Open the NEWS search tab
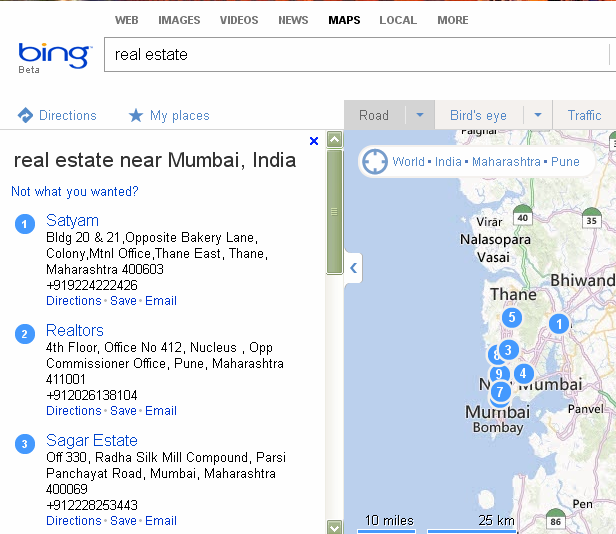Screen dimensions: 616x534 point(293,20)
